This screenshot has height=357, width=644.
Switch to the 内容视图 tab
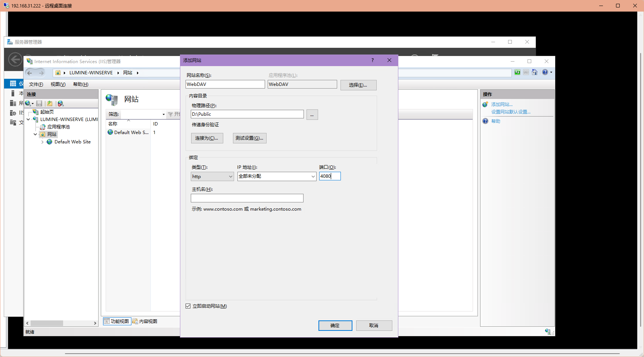coord(146,321)
